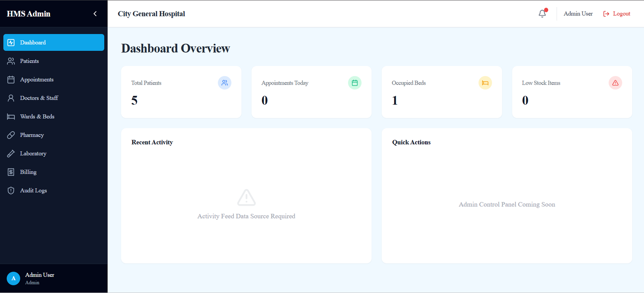Open Audit Logs
Image resolution: width=644 pixels, height=293 pixels.
pyautogui.click(x=54, y=190)
